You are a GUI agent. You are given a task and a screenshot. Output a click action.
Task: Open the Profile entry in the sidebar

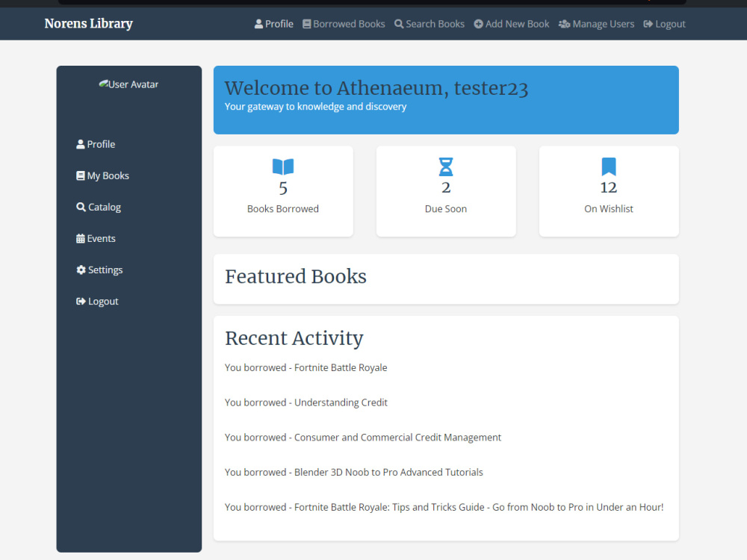pyautogui.click(x=96, y=144)
